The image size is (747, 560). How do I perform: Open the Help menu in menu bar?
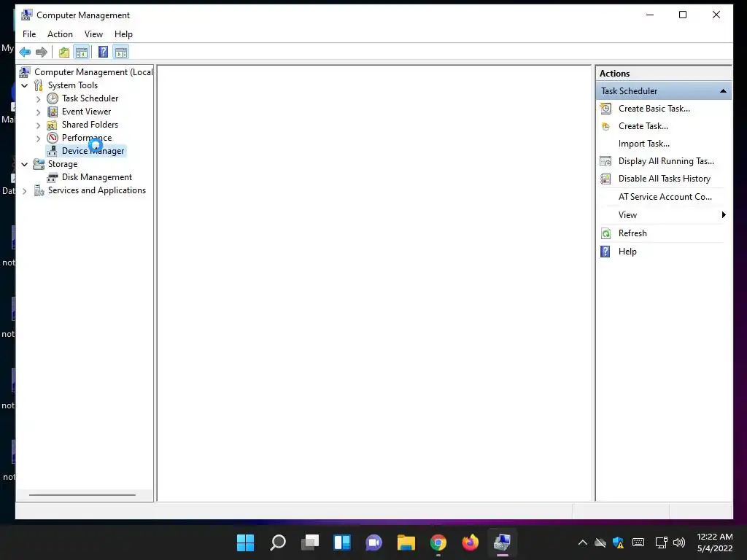click(x=123, y=34)
